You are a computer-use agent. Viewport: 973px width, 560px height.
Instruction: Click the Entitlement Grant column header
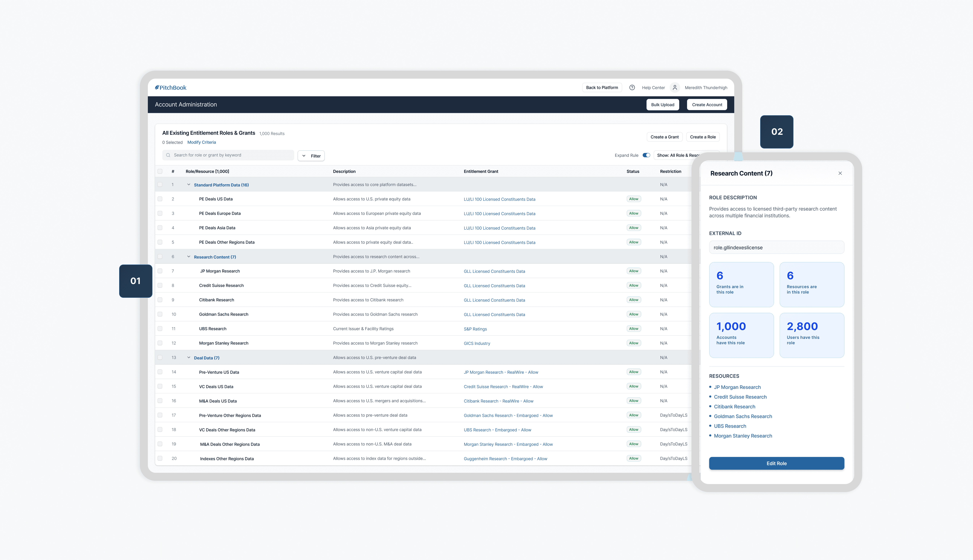click(481, 172)
